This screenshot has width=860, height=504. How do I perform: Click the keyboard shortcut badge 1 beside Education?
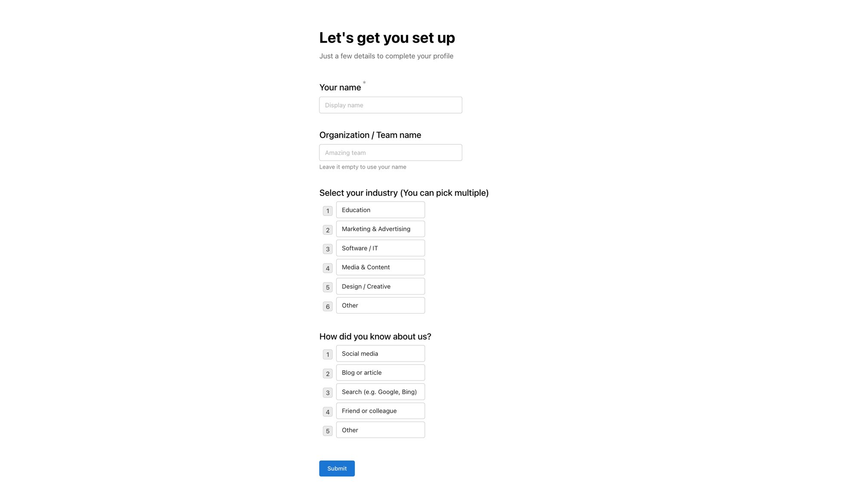(x=328, y=211)
